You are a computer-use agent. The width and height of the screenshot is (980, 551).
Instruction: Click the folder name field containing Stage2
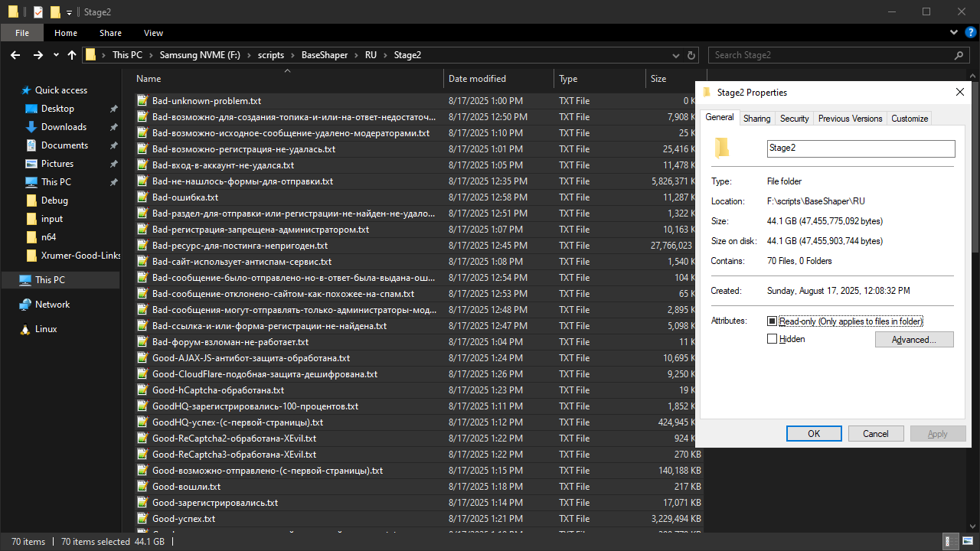coord(861,148)
